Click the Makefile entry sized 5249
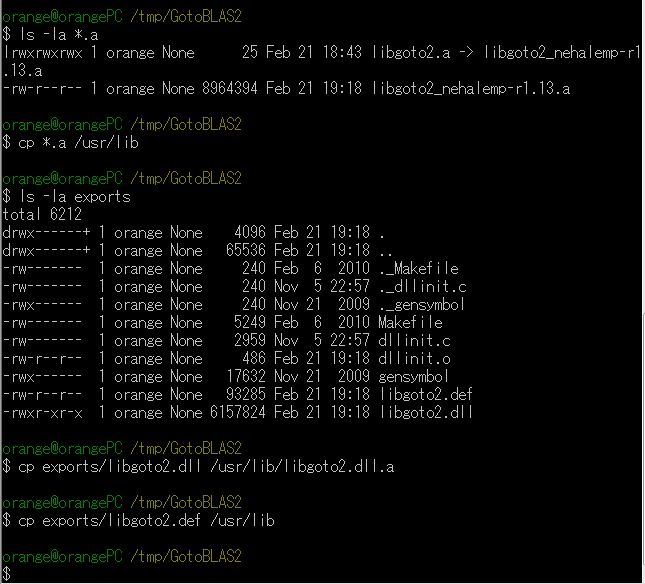The height and width of the screenshot is (584, 645). [411, 322]
